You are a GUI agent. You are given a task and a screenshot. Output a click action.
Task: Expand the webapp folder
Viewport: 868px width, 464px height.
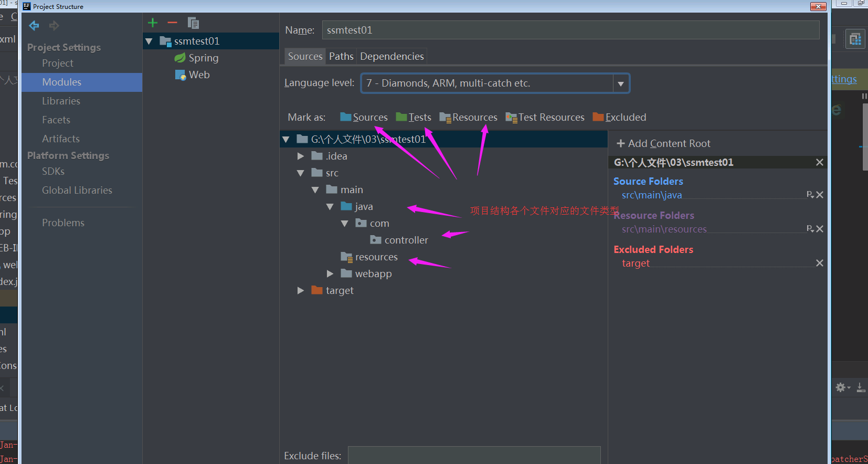point(330,273)
